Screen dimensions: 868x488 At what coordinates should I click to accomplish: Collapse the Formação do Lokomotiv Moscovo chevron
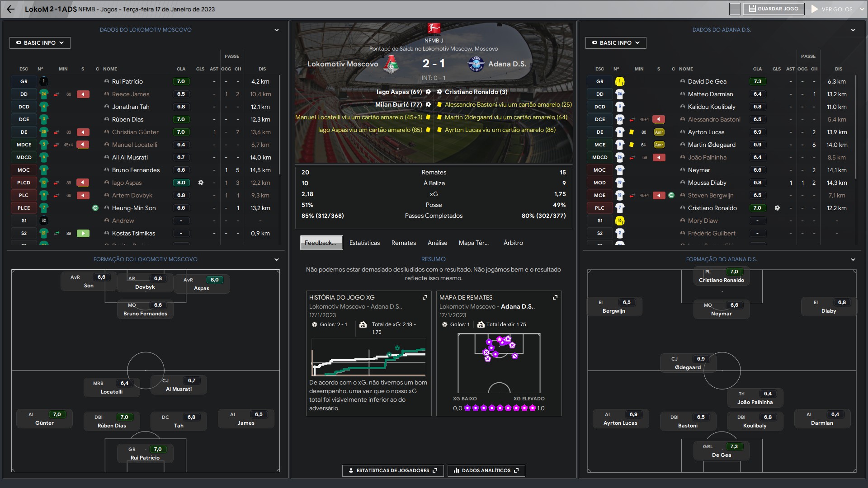pyautogui.click(x=277, y=260)
